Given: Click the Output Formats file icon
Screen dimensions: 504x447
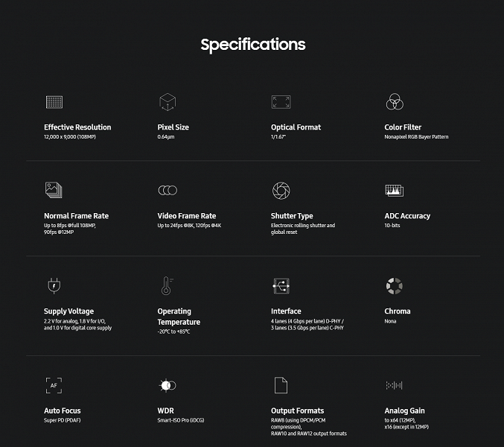Looking at the screenshot, I should click(x=280, y=385).
